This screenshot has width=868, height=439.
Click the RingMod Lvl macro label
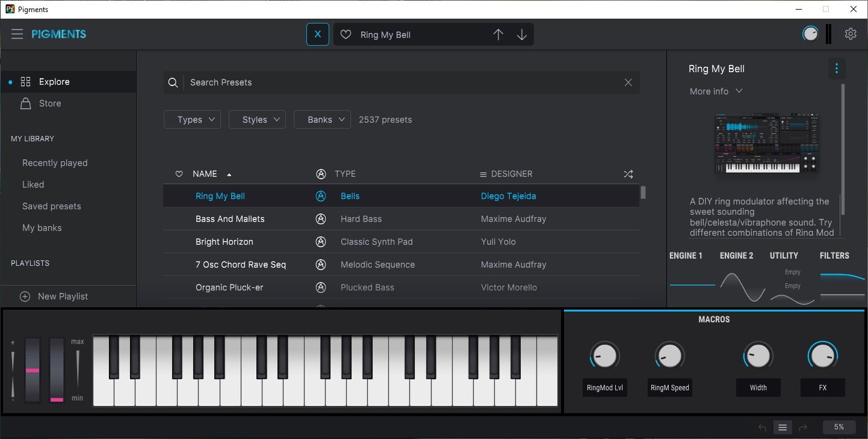[605, 388]
